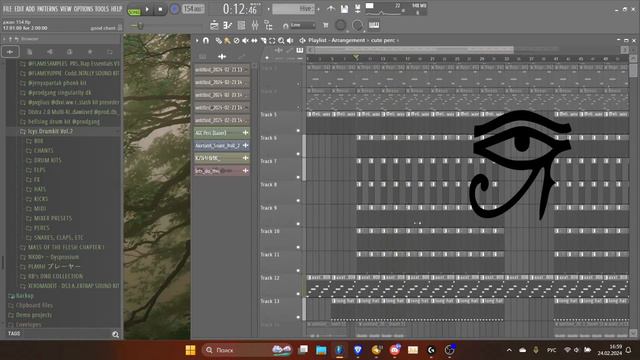Viewport: 640px width, 360px height.
Task: Select the 'AGC Perc' picker item
Action: point(222,133)
